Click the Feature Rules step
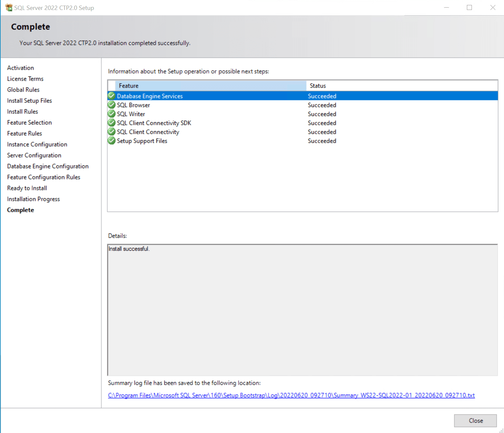 (25, 134)
